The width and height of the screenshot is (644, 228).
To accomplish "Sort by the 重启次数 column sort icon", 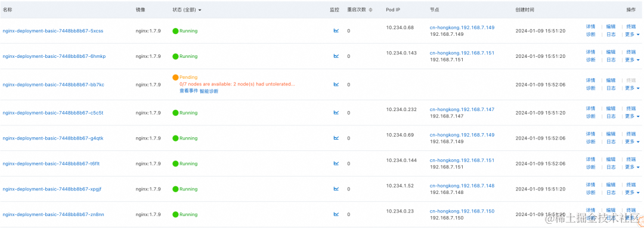I will 370,10.
